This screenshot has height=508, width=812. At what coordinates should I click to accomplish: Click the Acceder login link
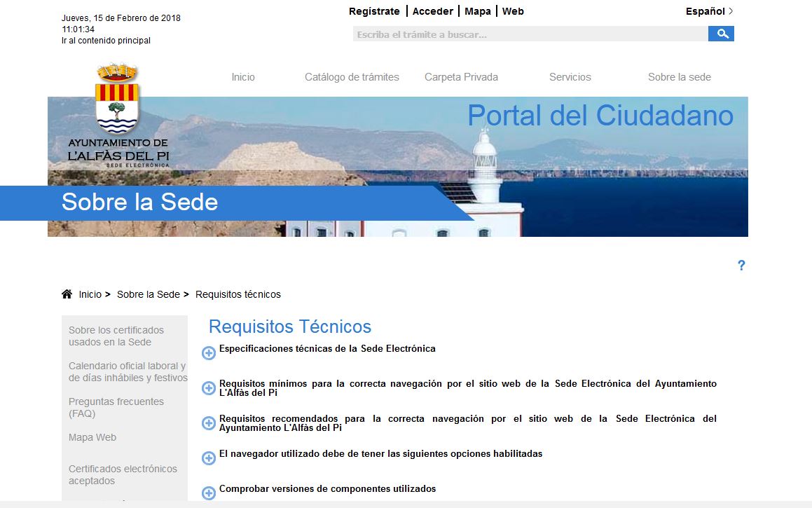(x=432, y=11)
